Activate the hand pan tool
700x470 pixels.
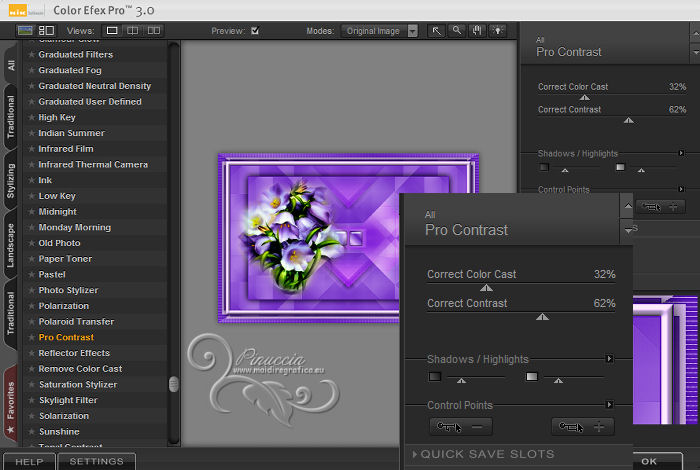click(477, 31)
